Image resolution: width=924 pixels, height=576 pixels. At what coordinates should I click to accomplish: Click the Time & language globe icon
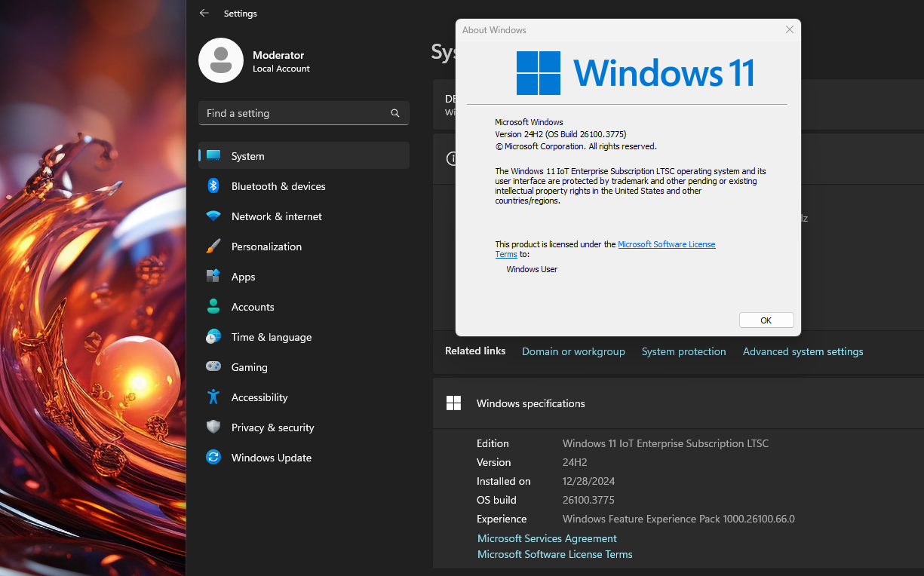click(213, 337)
